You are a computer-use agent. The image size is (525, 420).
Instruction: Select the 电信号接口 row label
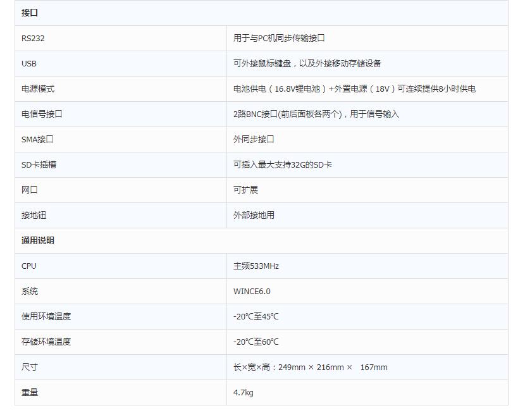[42, 114]
